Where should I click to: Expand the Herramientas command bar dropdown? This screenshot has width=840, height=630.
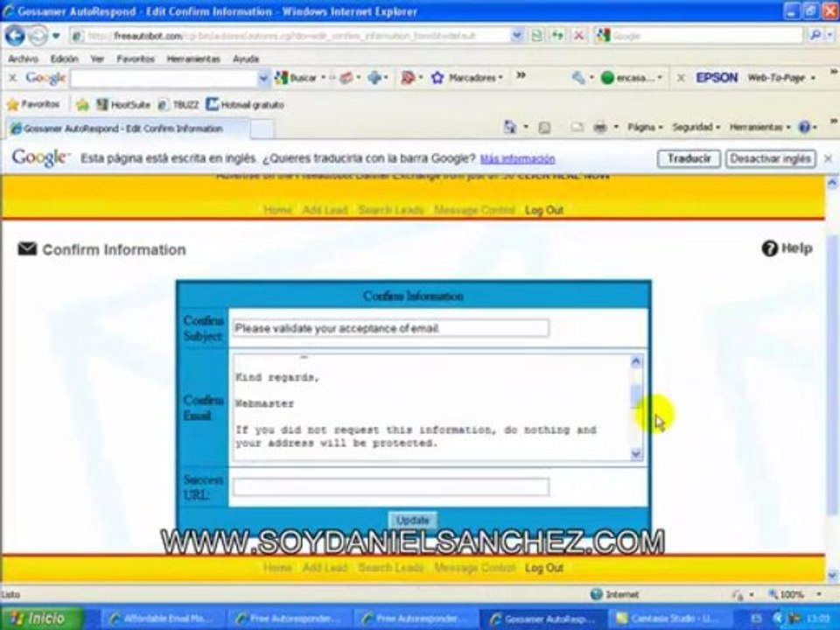759,128
